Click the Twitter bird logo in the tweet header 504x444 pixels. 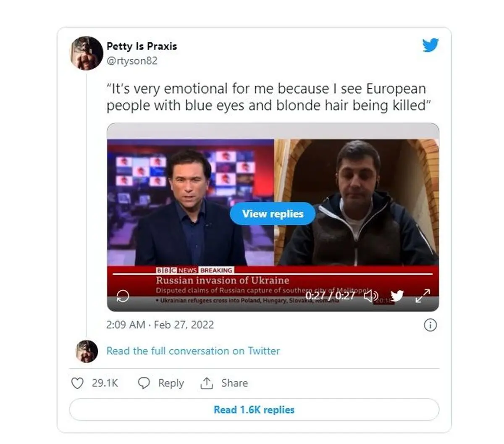(430, 45)
